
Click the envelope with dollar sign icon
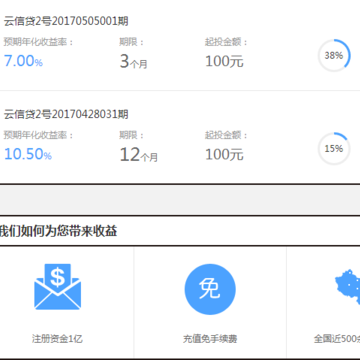58,287
